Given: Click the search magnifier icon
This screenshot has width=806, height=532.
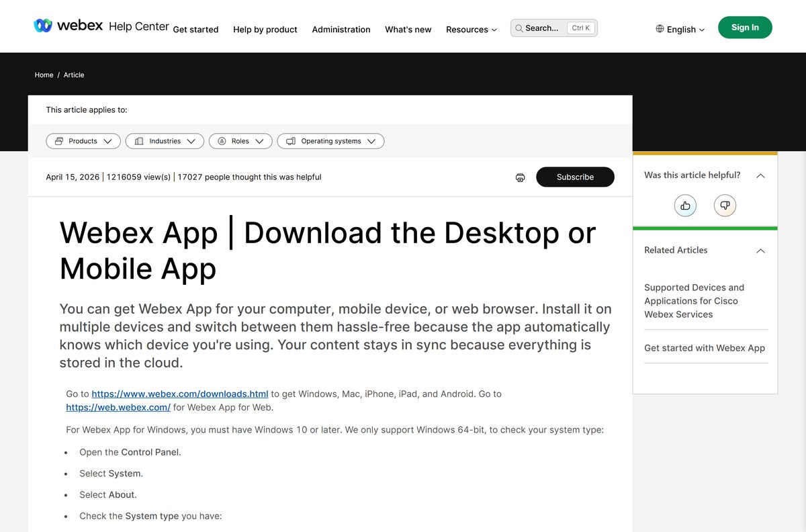Looking at the screenshot, I should tap(519, 28).
